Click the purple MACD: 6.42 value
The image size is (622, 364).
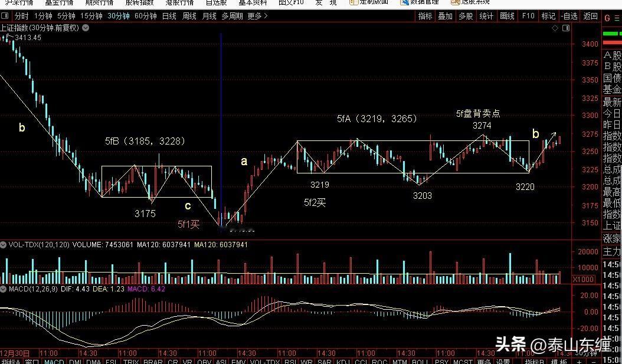pos(146,288)
